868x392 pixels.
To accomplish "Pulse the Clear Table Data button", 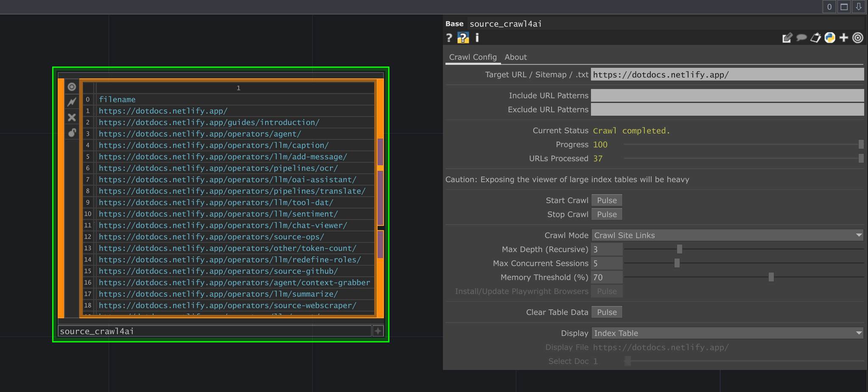I will pos(606,312).
